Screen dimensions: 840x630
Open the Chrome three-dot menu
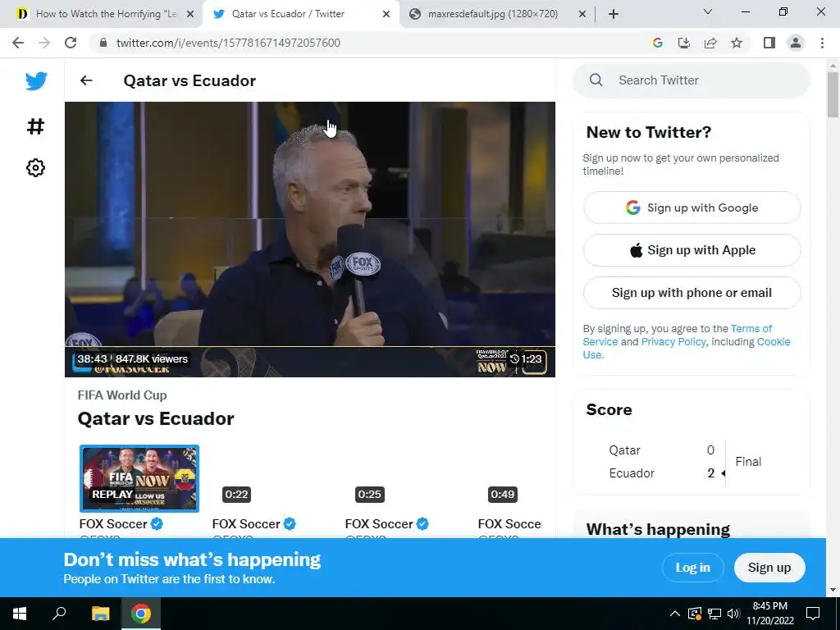tap(822, 43)
